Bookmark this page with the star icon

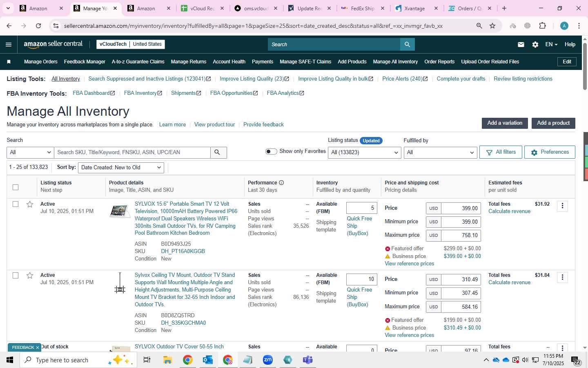click(x=492, y=26)
